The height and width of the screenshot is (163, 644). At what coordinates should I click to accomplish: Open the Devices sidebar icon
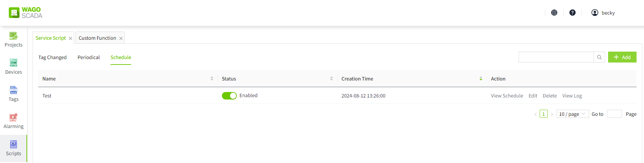14,63
